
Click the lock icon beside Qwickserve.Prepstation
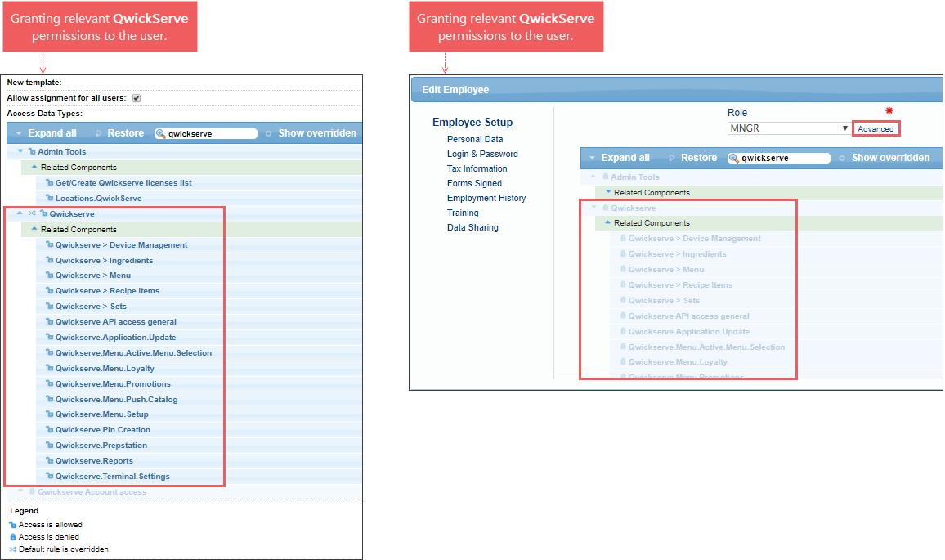click(x=50, y=446)
